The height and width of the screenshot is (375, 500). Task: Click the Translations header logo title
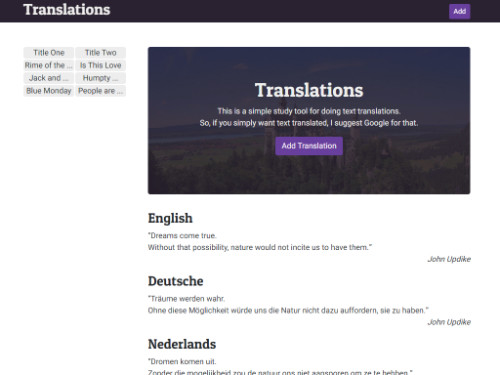point(67,10)
